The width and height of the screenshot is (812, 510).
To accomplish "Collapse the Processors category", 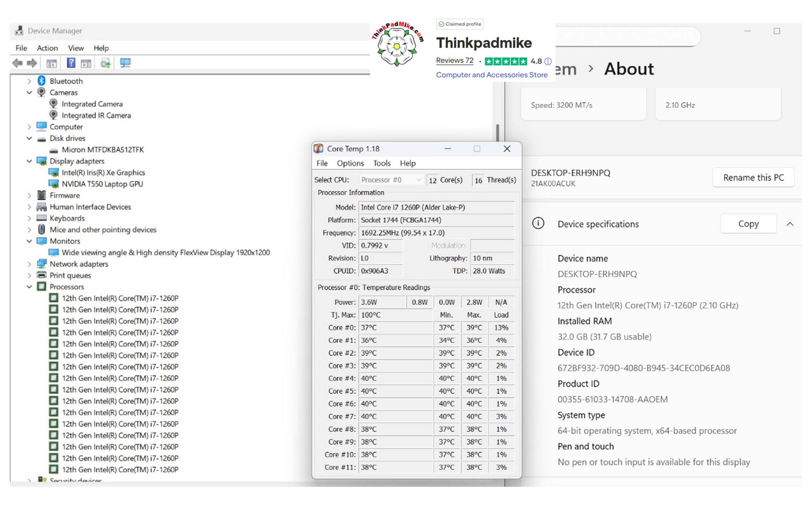I will (29, 287).
